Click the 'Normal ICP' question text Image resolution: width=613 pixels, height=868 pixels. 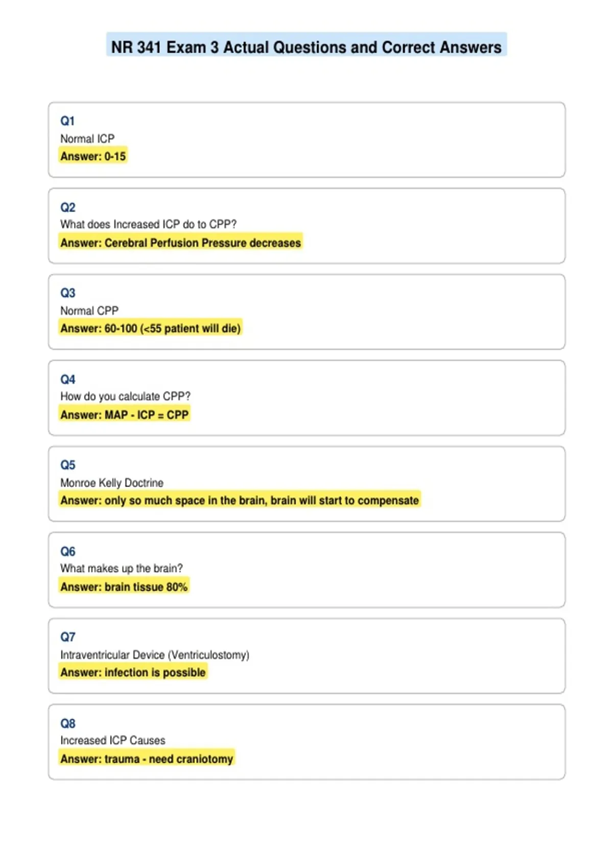pos(87,138)
